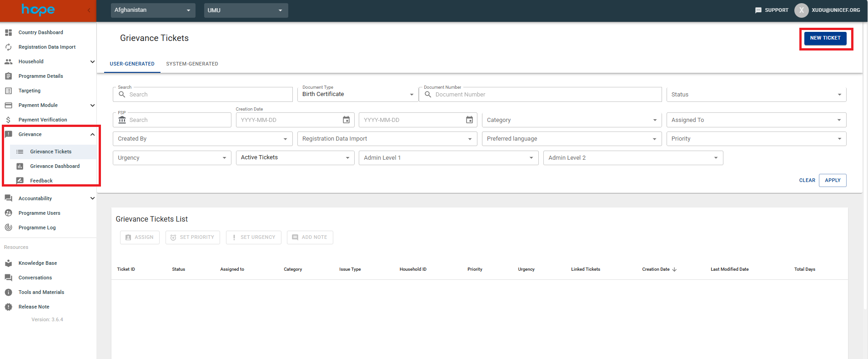Open the Status filter dropdown
This screenshot has height=359, width=868.
click(756, 95)
